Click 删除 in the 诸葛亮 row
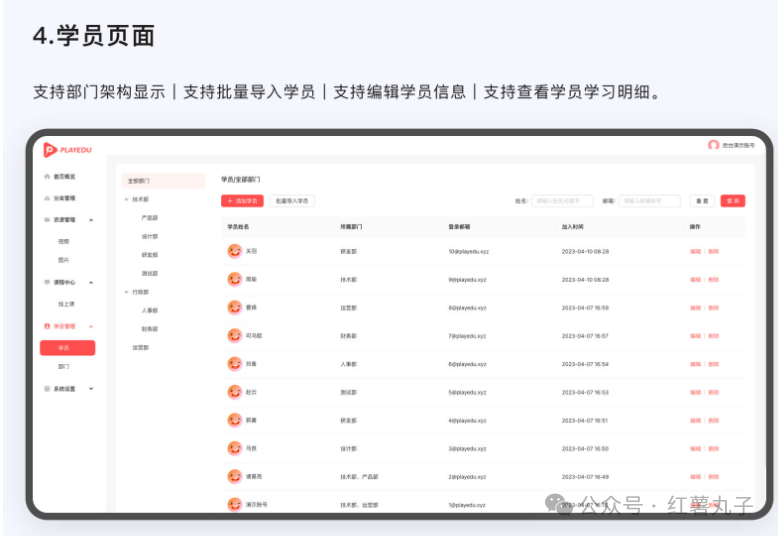778x536 pixels. (713, 476)
